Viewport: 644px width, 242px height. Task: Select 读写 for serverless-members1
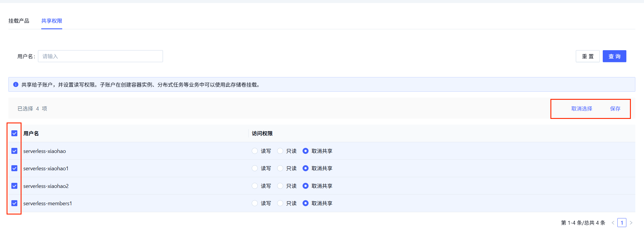click(255, 203)
